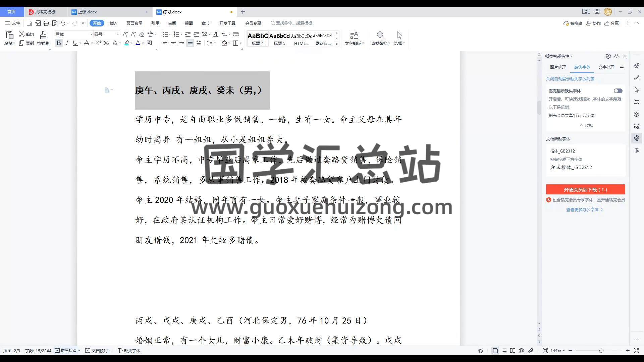Open 查看更多办公字体 link
The width and height of the screenshot is (644, 362).
[584, 209]
